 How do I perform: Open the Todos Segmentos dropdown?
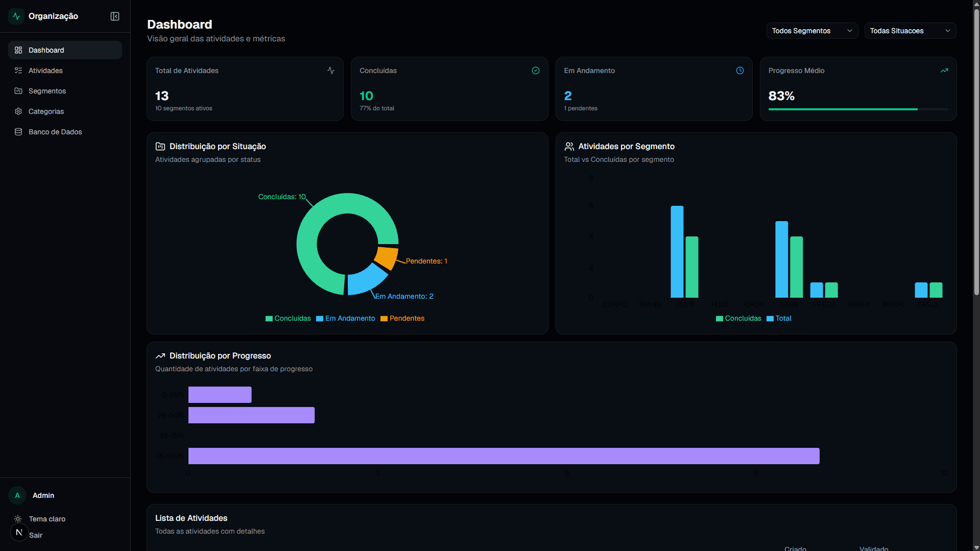(x=812, y=31)
